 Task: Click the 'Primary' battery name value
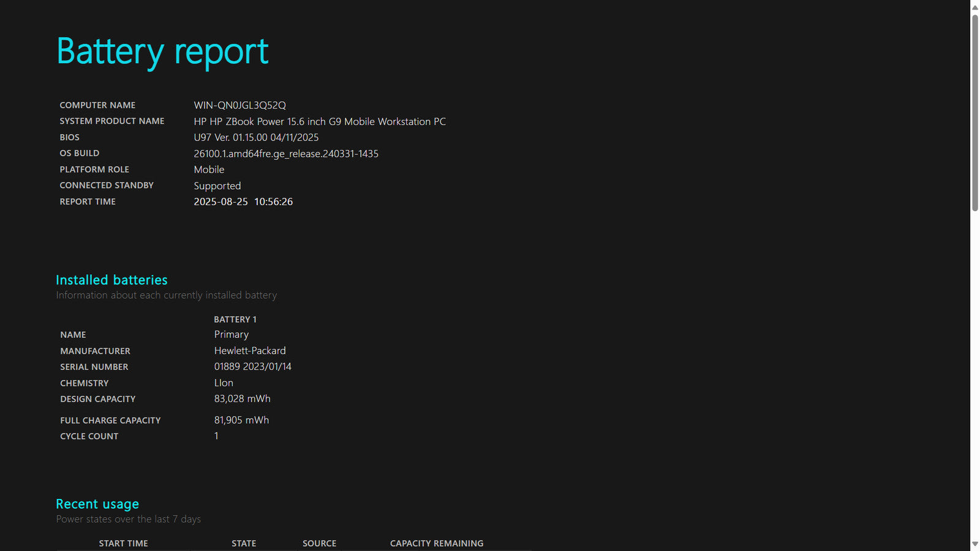coord(232,334)
